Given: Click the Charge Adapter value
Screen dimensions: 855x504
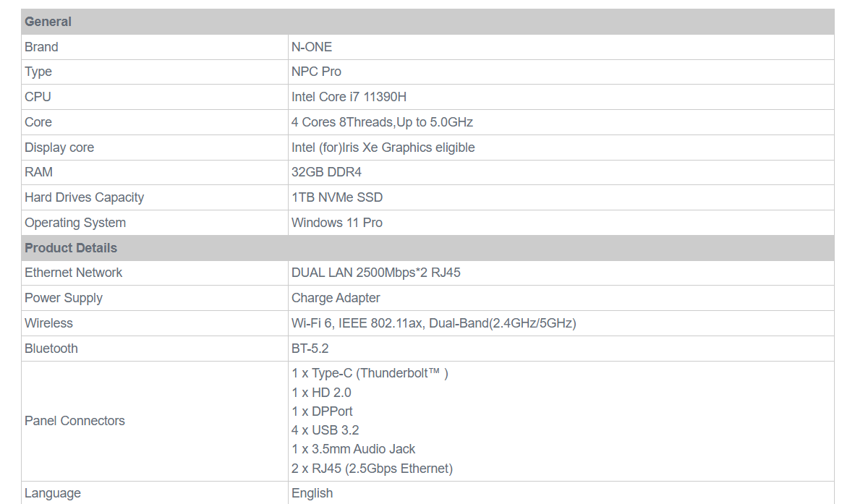Looking at the screenshot, I should tap(336, 298).
